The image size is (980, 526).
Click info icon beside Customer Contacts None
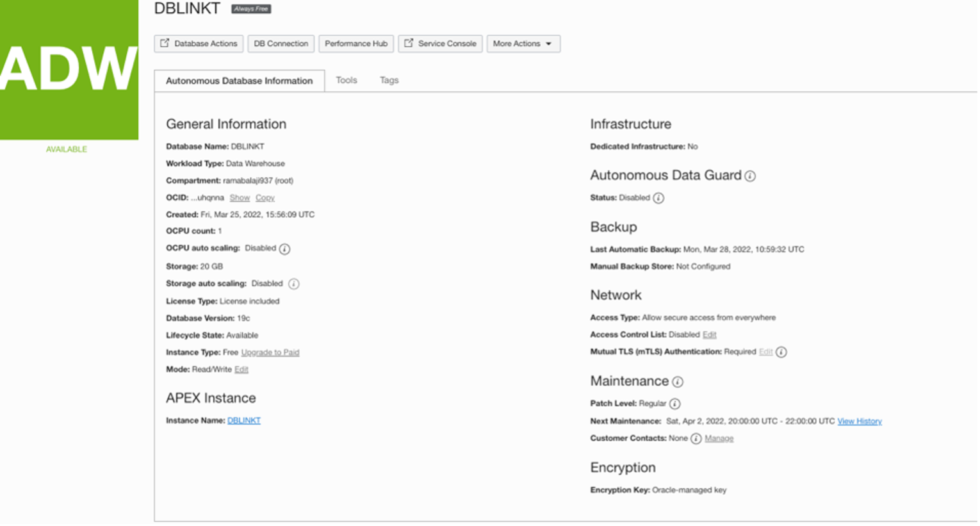point(696,439)
